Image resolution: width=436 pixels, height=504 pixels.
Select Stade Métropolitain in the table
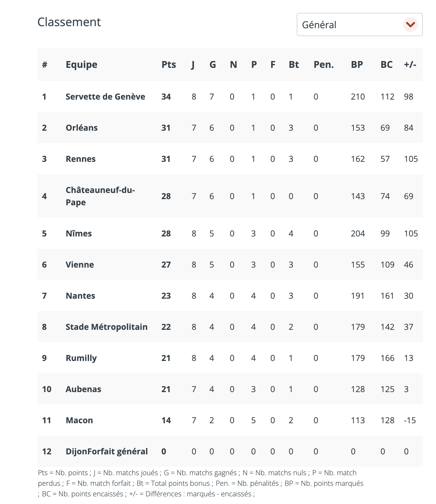point(106,327)
